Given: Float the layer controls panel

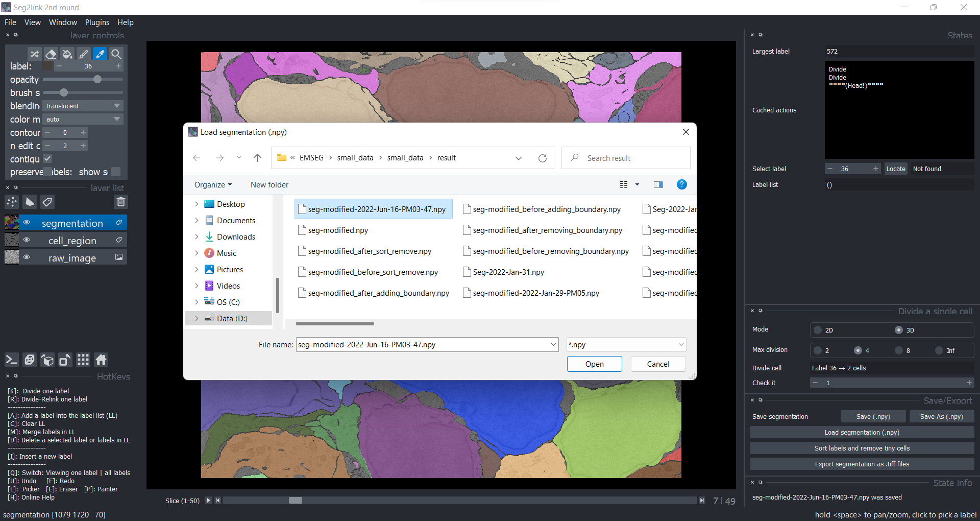Looking at the screenshot, I should tap(16, 35).
